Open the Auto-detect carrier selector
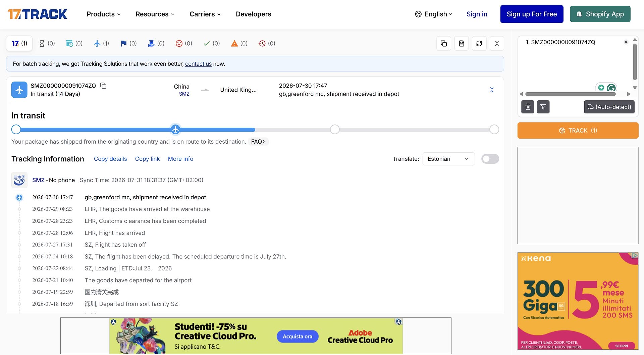Screen dimensions: 644x355 tap(609, 107)
